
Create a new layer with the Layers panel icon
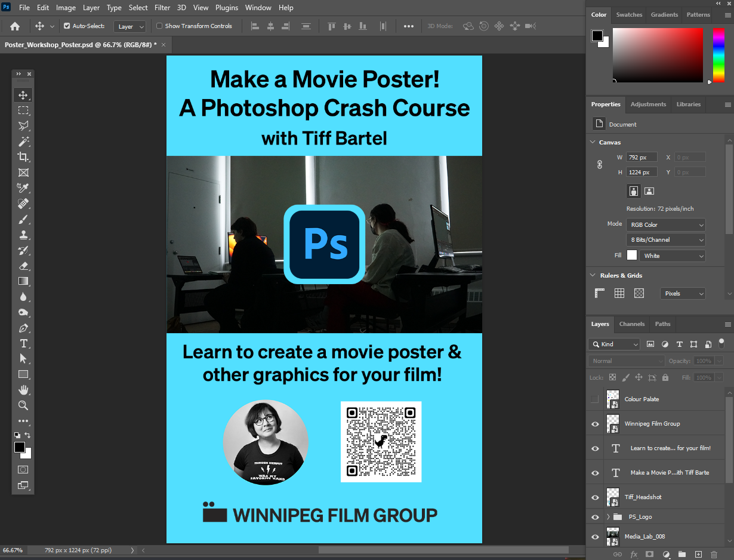[698, 555]
